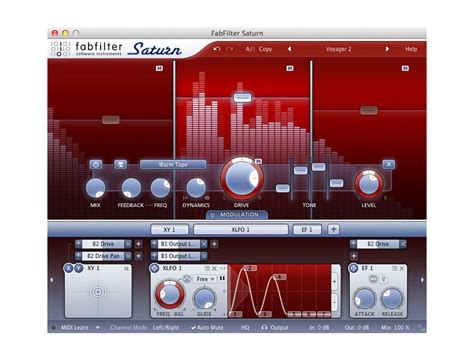474x361 pixels.
Task: Toggle the A/B state comparison
Action: pyautogui.click(x=250, y=49)
